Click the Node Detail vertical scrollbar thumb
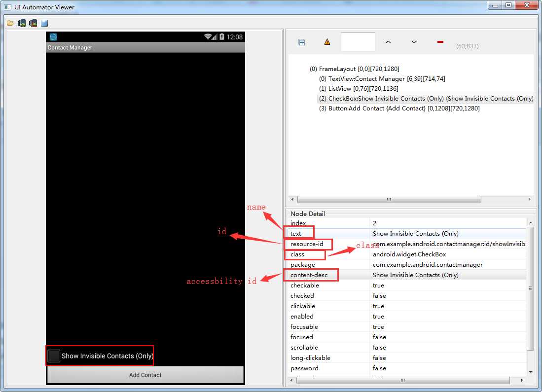 click(530, 288)
